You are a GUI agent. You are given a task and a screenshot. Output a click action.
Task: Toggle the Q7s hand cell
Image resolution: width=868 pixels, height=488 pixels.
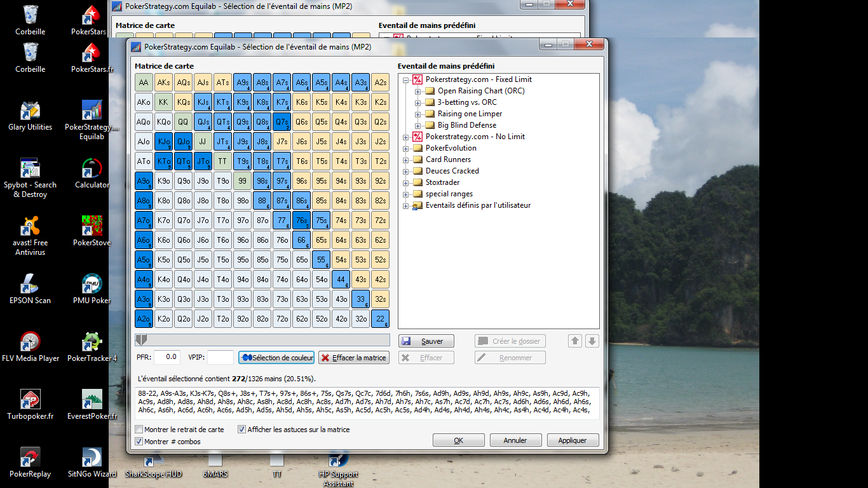[x=281, y=122]
